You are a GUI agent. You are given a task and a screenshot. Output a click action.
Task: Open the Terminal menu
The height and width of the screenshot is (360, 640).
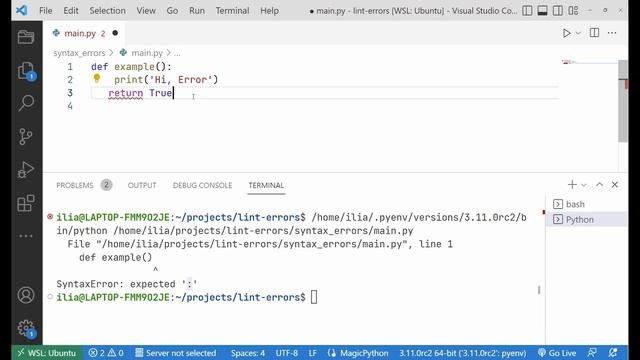click(x=232, y=11)
